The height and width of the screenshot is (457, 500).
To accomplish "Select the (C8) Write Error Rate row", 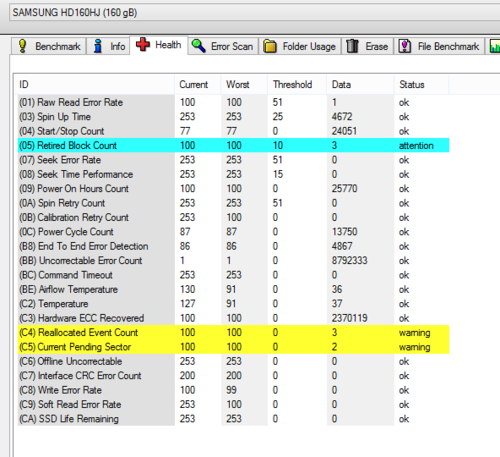I will pos(233,390).
